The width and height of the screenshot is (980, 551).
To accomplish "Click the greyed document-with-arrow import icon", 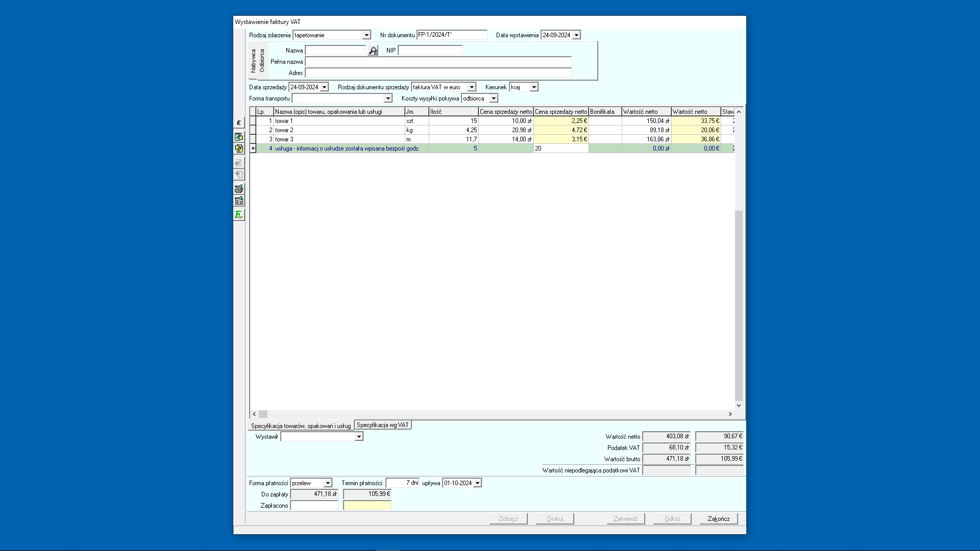I will pos(239,163).
